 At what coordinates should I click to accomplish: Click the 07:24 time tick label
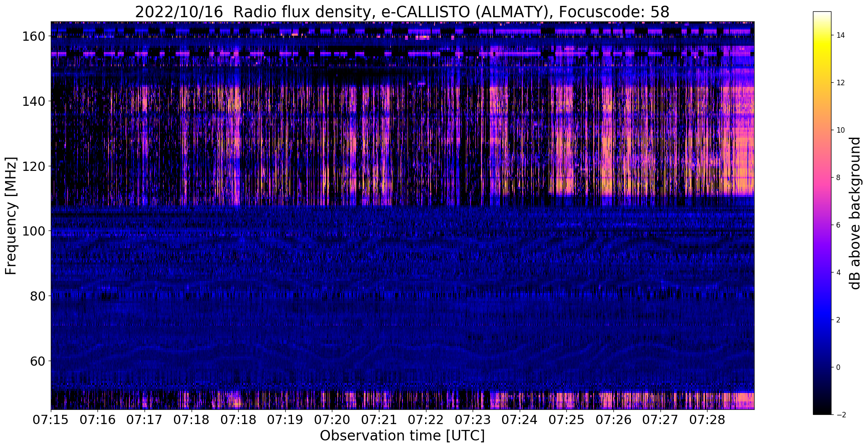[x=520, y=420]
